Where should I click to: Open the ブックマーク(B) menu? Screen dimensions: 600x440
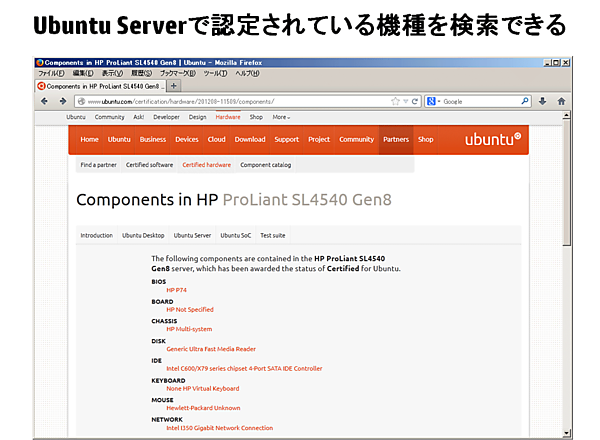(176, 73)
